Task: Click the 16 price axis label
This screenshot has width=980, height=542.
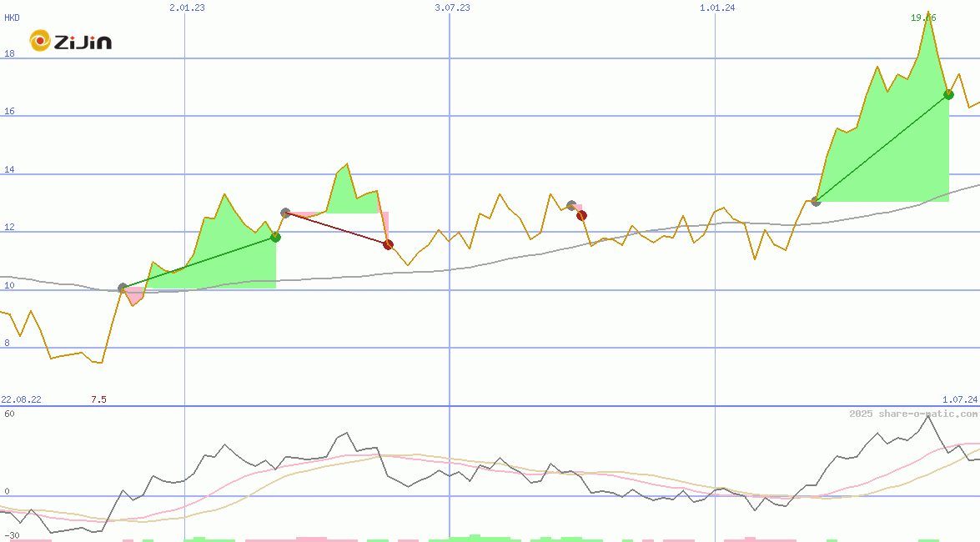Action: [9, 111]
